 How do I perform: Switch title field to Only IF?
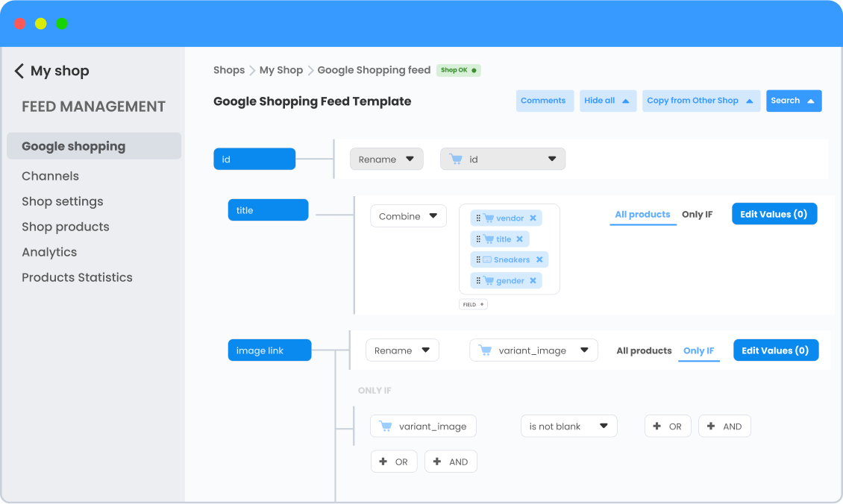(697, 215)
